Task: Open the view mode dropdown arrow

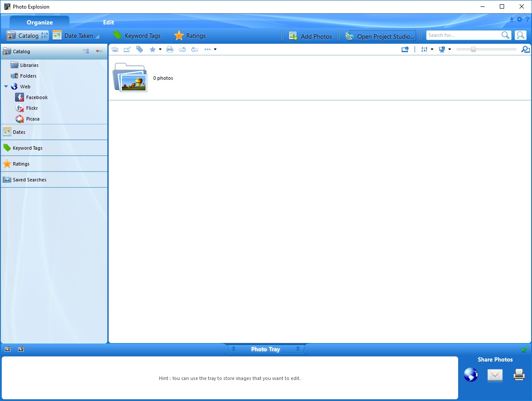Action: coord(450,49)
